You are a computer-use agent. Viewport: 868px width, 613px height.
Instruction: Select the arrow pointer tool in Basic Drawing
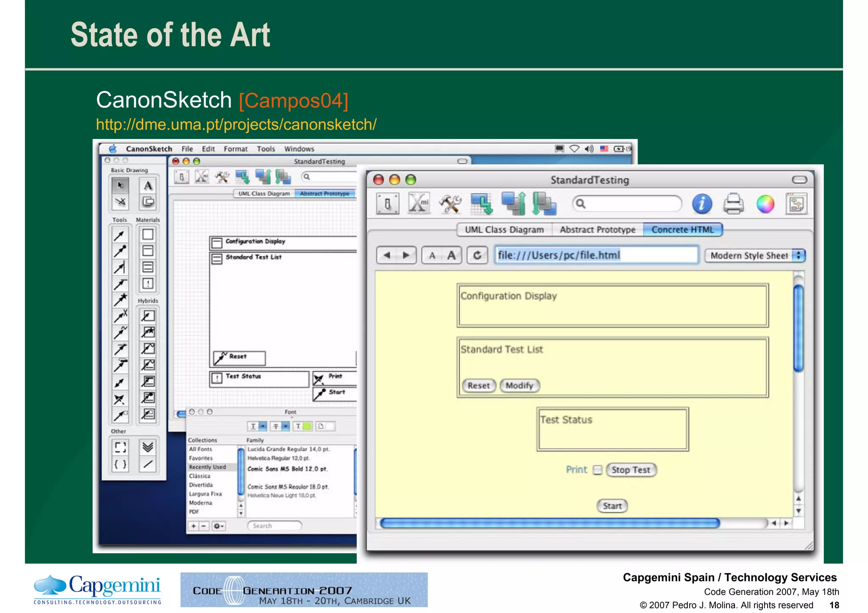tap(120, 186)
